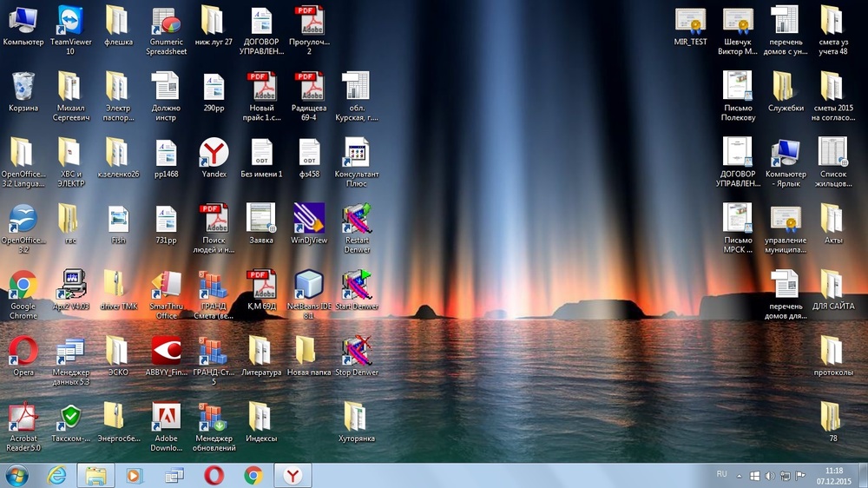Expand the hidden tray icons arrow
This screenshot has height=488, width=868.
pyautogui.click(x=739, y=476)
